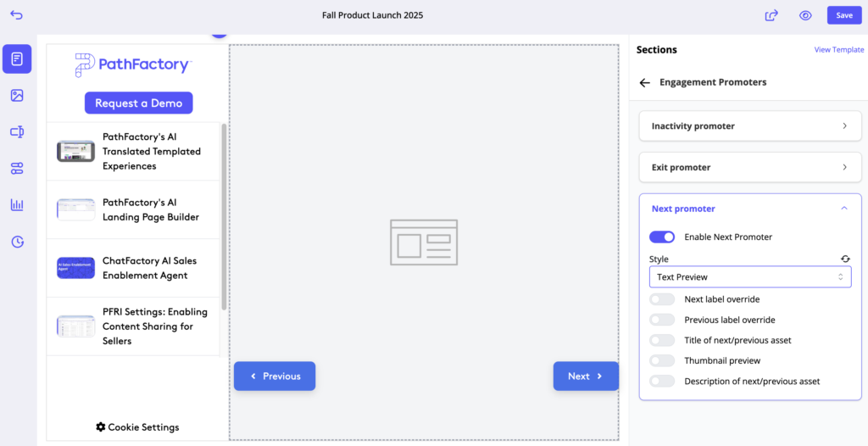This screenshot has width=868, height=446.
Task: Expand the Exit promoter section
Action: (x=749, y=168)
